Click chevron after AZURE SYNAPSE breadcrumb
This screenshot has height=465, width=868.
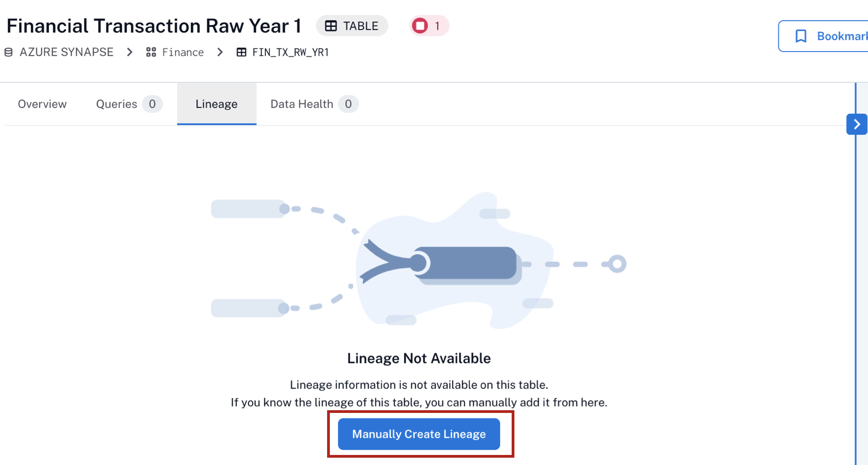click(130, 53)
